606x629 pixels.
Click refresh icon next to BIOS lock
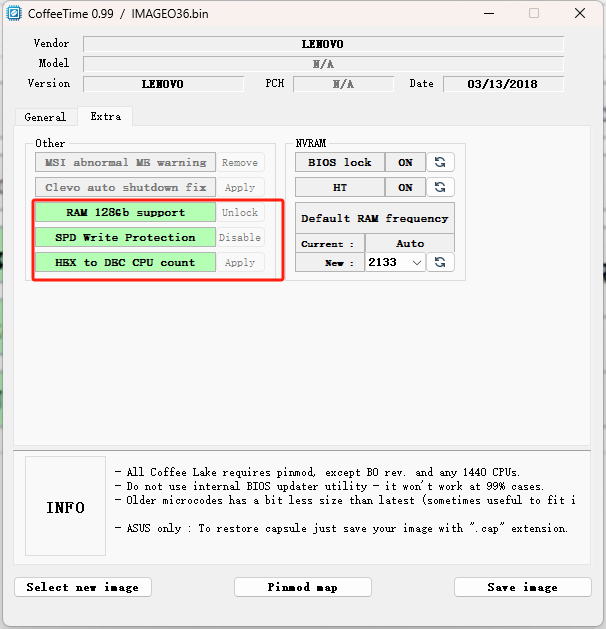tap(440, 162)
